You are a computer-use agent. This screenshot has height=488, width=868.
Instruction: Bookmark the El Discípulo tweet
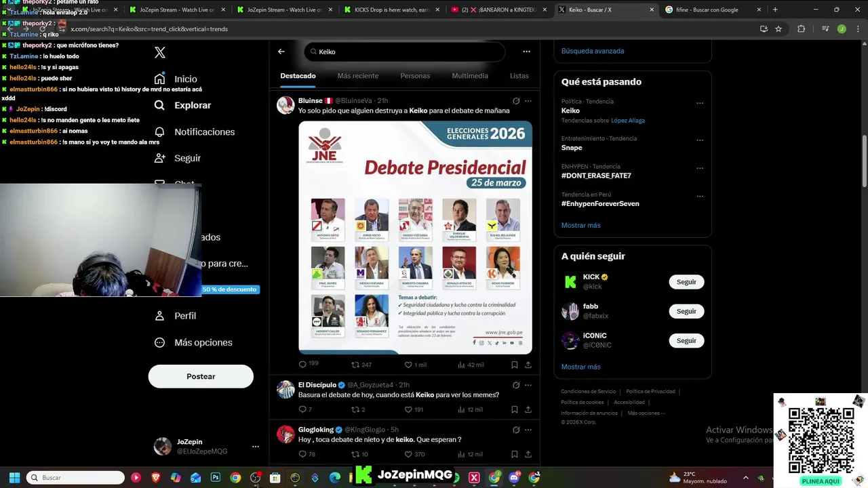[515, 409]
